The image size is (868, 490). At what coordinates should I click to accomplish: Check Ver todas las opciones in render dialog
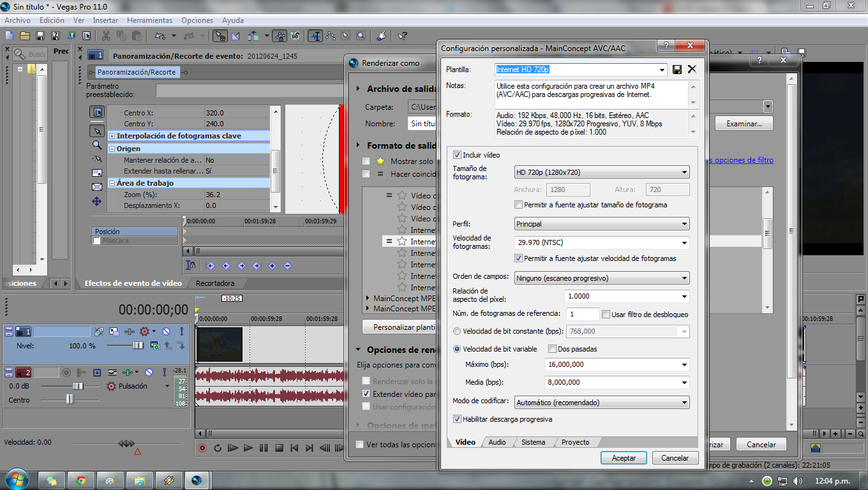point(360,445)
